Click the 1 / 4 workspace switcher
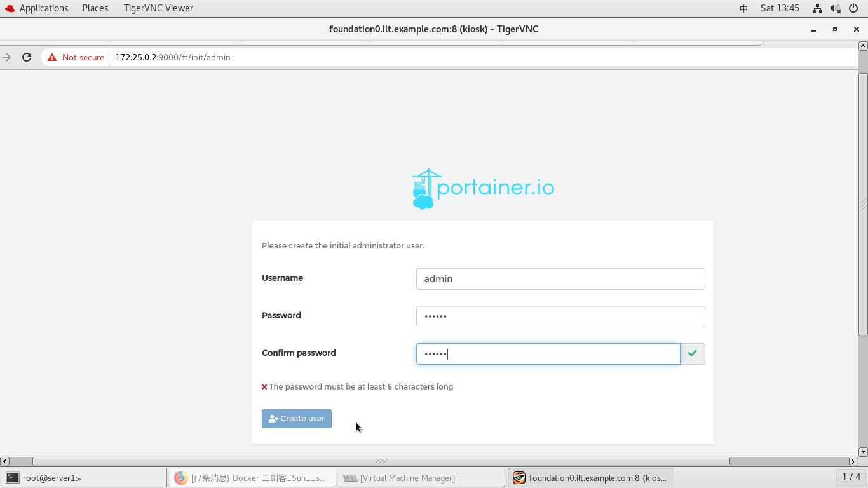This screenshot has height=488, width=868. point(851,477)
